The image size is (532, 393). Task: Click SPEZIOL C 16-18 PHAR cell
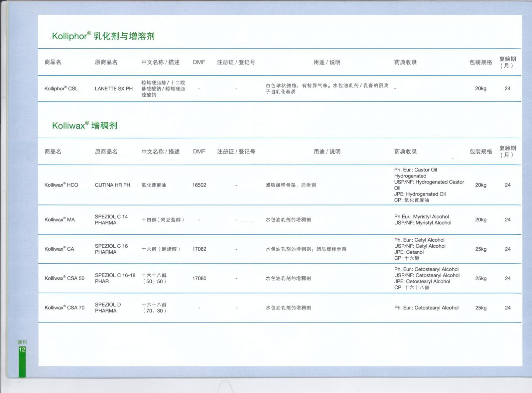(x=115, y=278)
